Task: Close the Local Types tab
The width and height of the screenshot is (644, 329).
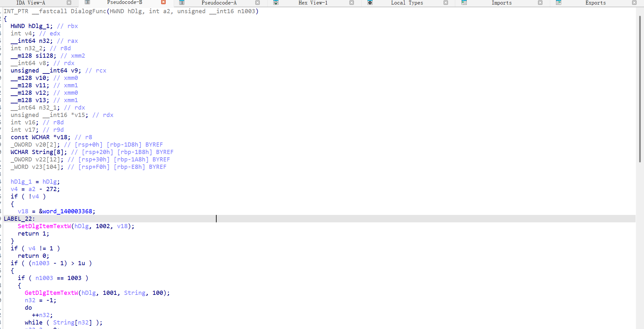Action: (x=446, y=3)
